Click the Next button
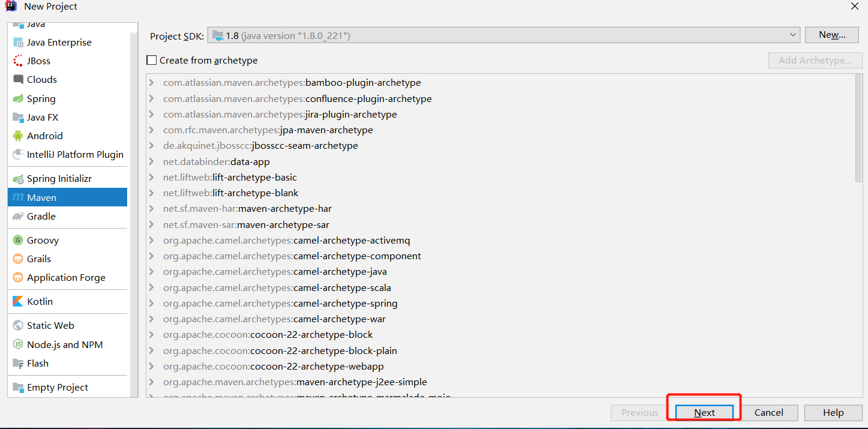The image size is (868, 429). pos(704,413)
